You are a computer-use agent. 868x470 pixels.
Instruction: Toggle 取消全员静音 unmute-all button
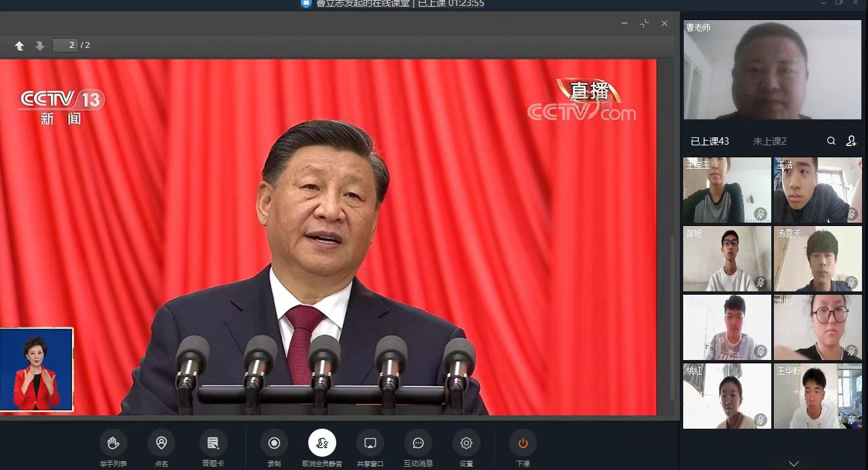[322, 443]
